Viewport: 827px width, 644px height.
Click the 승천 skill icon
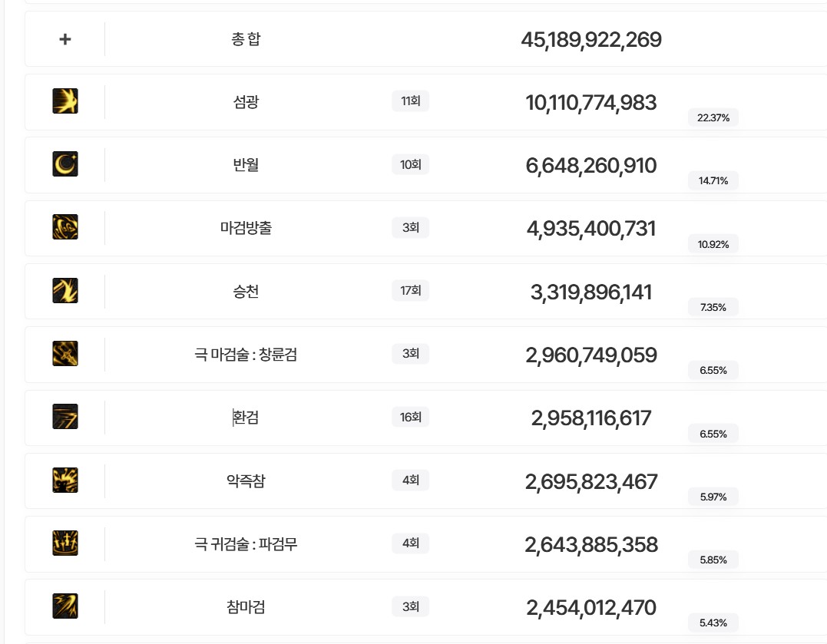point(65,291)
